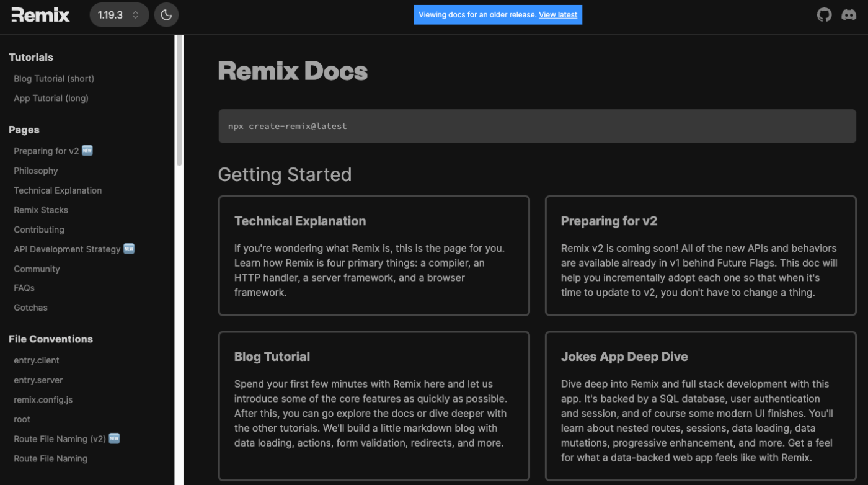Open Community sidebar page

point(37,269)
